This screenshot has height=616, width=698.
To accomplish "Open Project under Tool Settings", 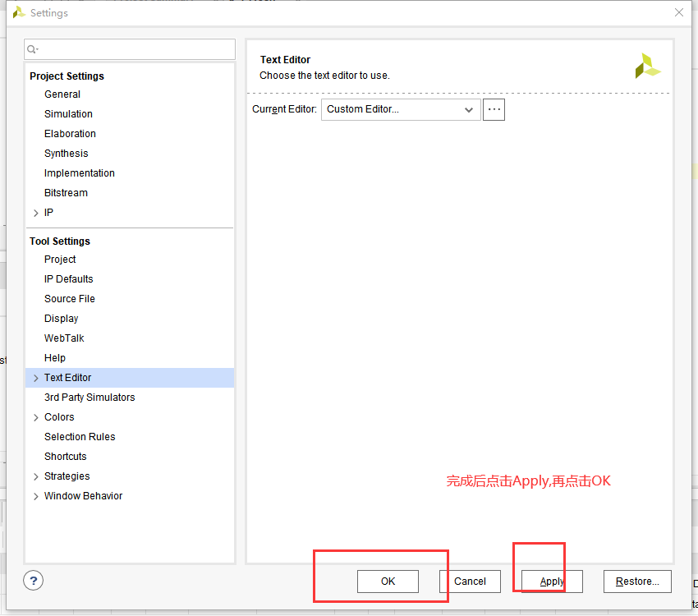I will click(x=60, y=260).
